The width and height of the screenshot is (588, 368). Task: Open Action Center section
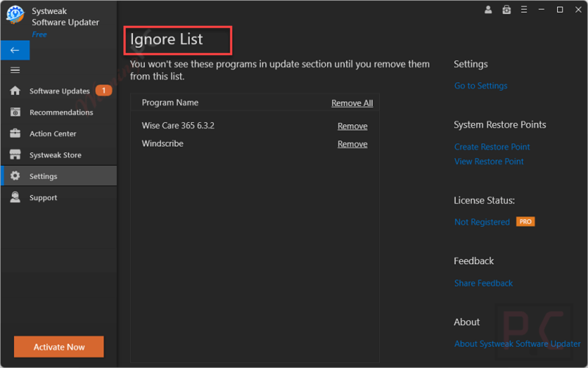(x=59, y=133)
